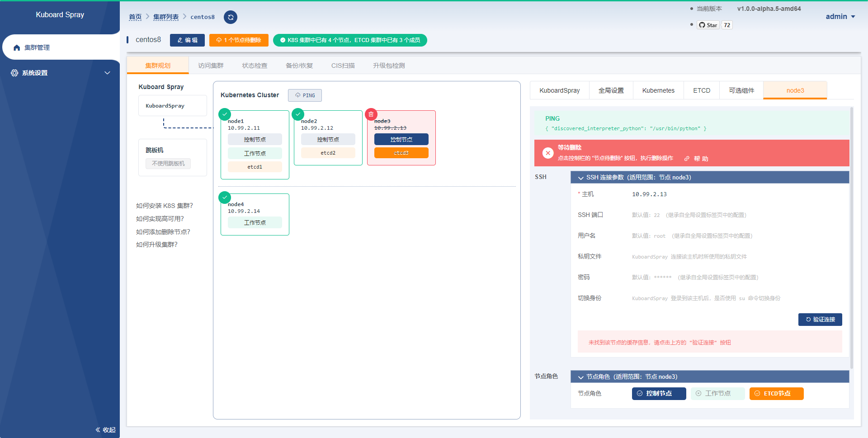The width and height of the screenshot is (868, 438).
Task: Click the 验证连接 button
Action: point(820,320)
